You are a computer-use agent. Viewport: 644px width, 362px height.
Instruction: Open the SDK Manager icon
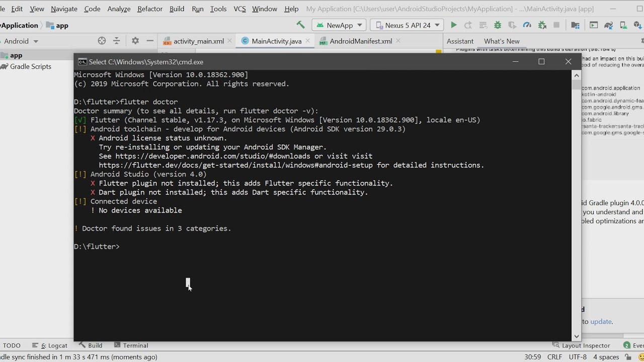click(x=638, y=25)
